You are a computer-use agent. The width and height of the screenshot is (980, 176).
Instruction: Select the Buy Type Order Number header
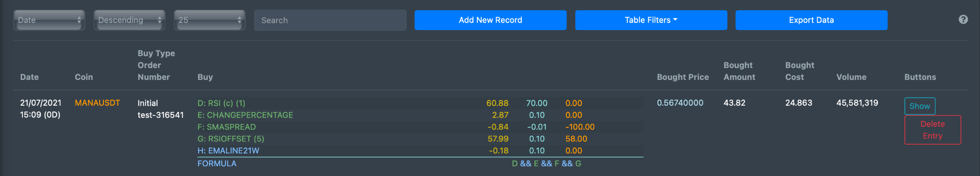pos(156,65)
